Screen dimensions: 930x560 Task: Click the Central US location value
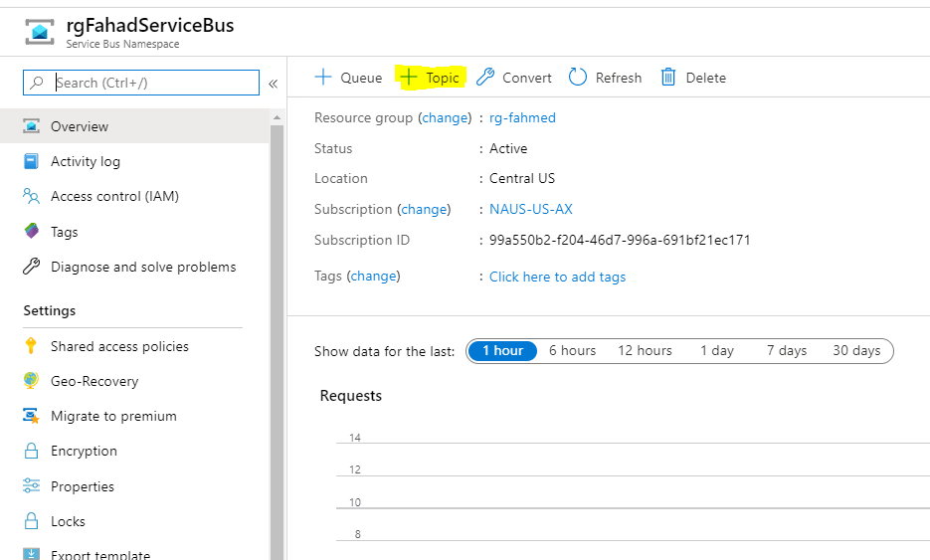(x=522, y=178)
